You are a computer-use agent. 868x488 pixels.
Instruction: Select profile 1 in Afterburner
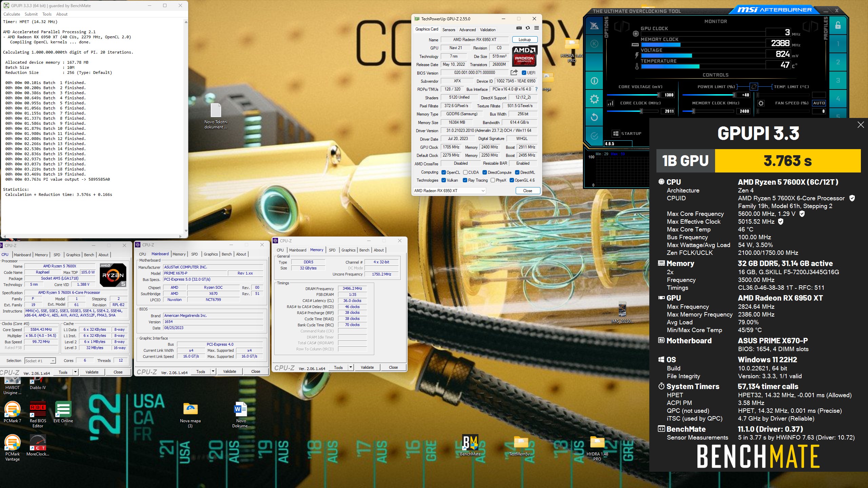[838, 44]
